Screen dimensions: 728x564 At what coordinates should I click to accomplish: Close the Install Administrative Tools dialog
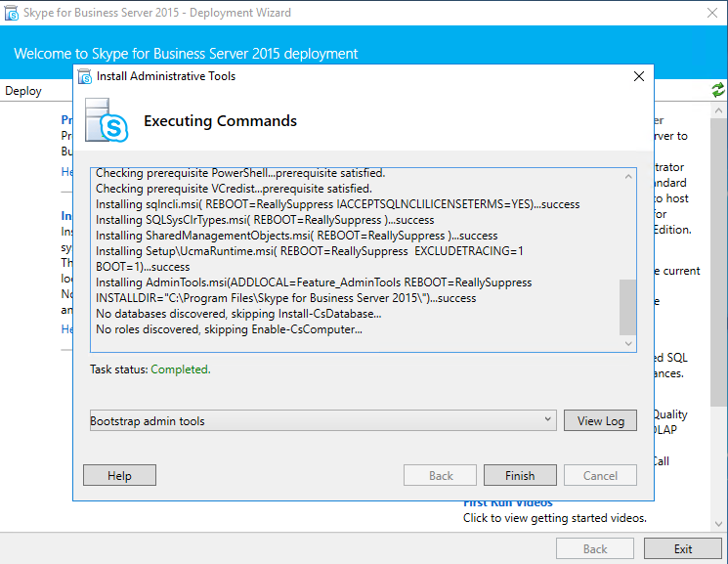(x=639, y=76)
